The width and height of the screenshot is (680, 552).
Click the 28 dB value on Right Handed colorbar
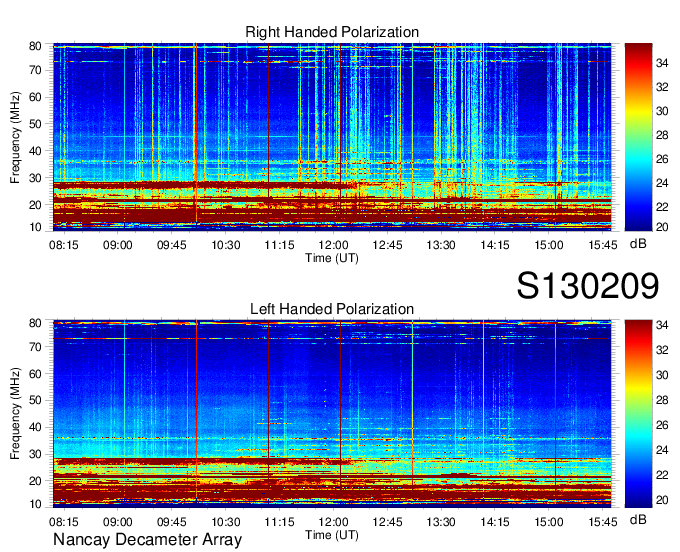[662, 135]
